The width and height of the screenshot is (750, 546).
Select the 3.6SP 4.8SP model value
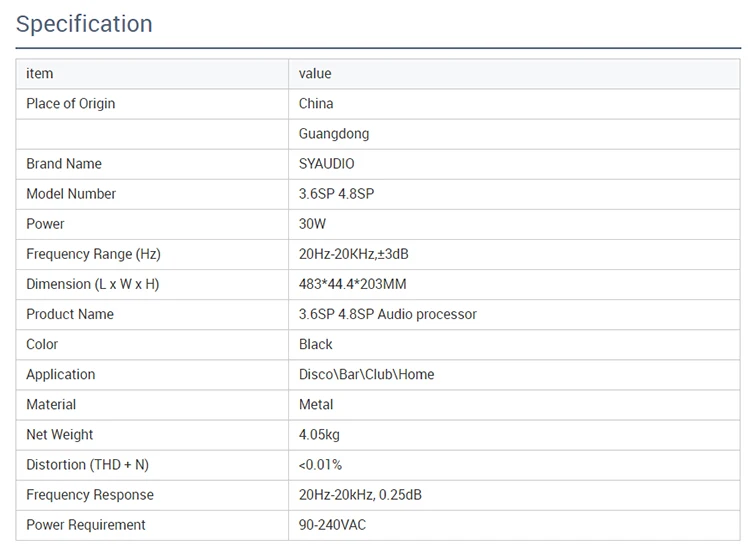(337, 194)
